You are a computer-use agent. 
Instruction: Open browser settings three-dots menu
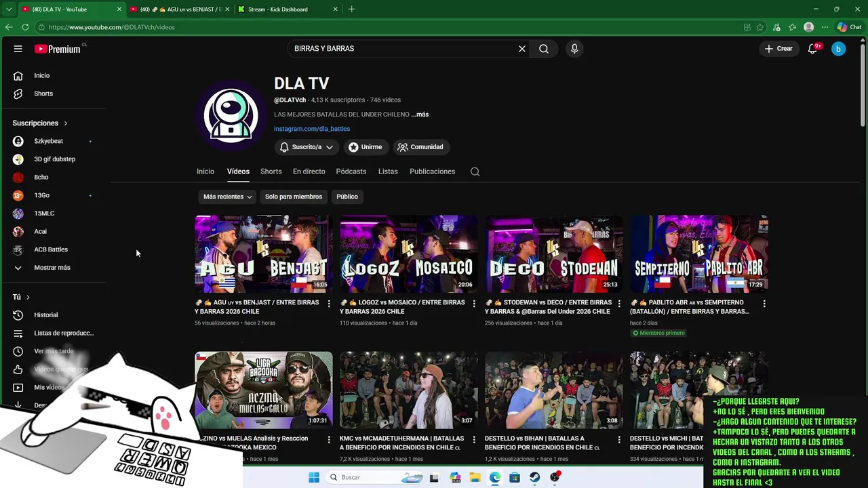tap(825, 27)
